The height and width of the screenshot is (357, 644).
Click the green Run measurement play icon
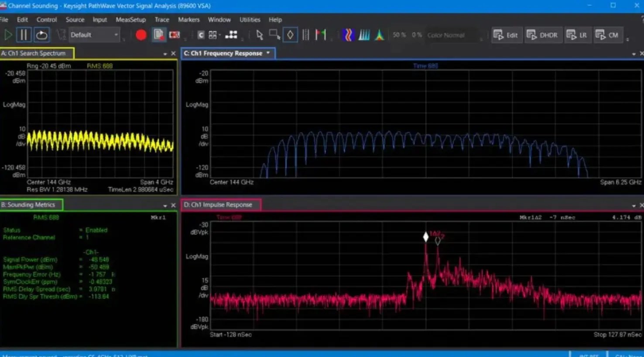(8, 35)
